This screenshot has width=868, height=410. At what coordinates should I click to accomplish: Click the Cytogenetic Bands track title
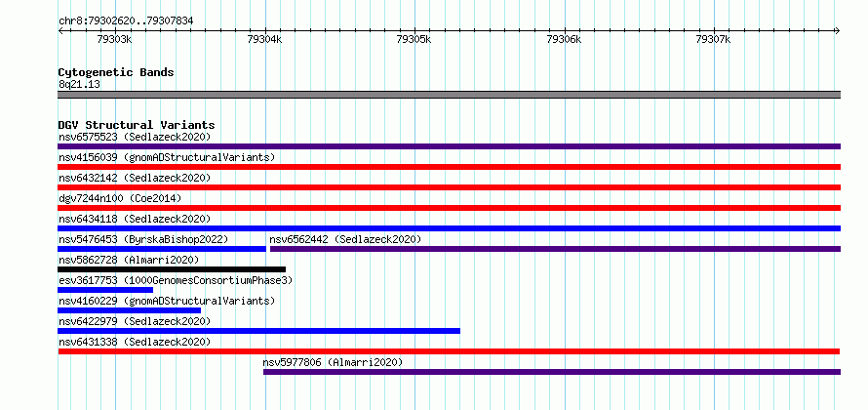[116, 72]
